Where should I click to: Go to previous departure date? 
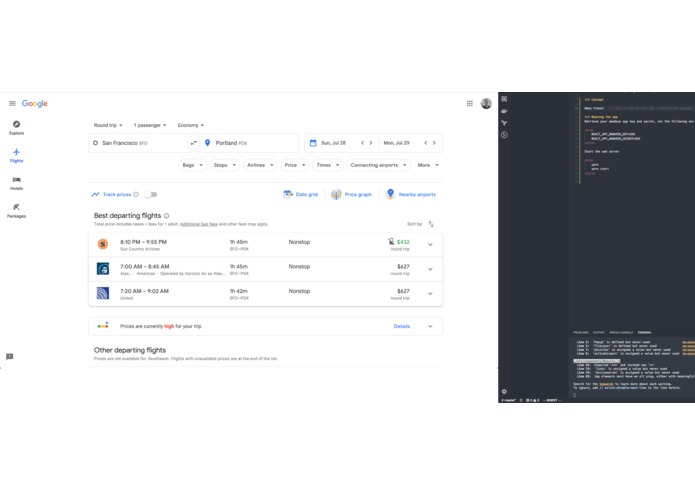tap(362, 143)
